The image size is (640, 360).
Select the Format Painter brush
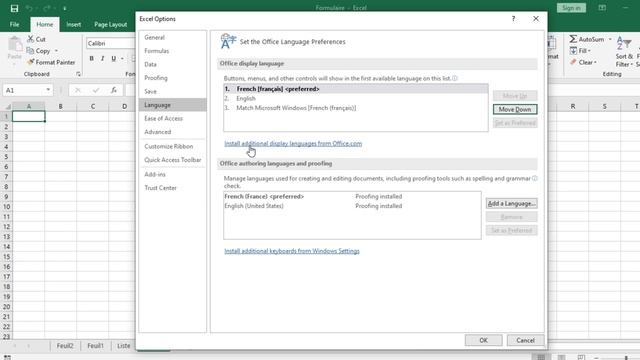coord(31,62)
